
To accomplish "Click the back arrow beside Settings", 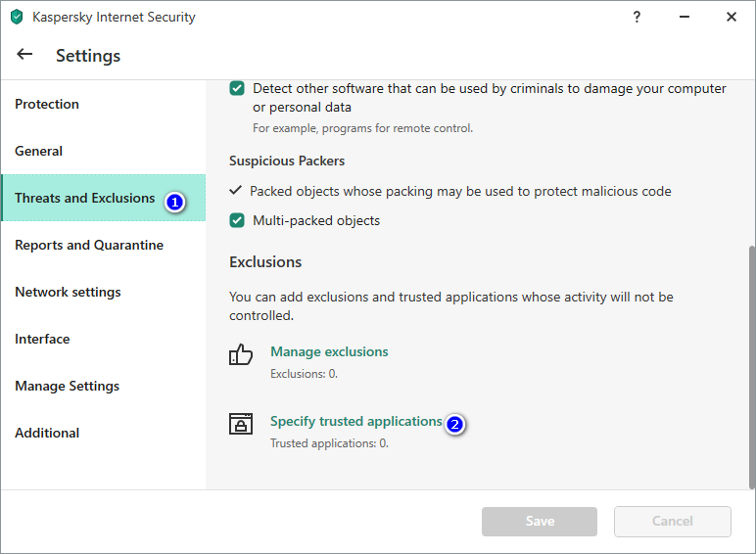I will (24, 55).
